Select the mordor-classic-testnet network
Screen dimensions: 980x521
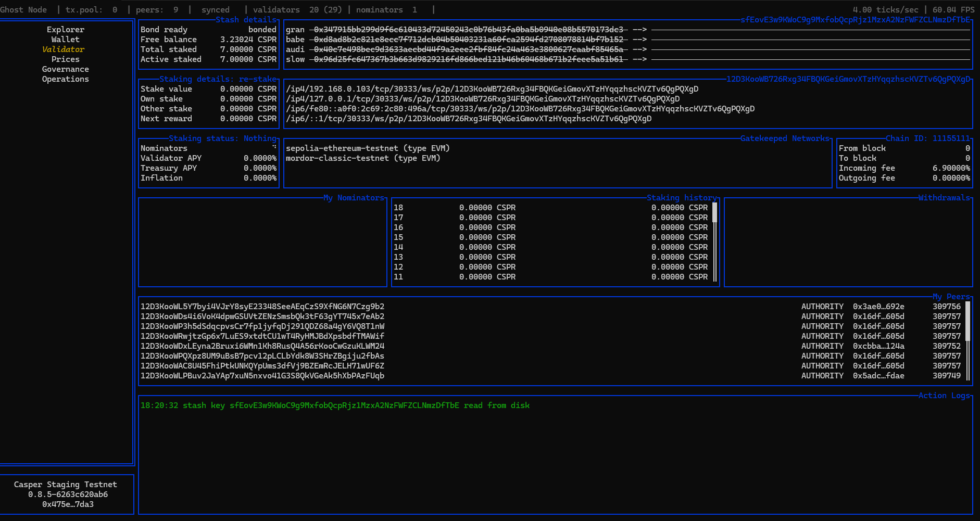pos(362,158)
